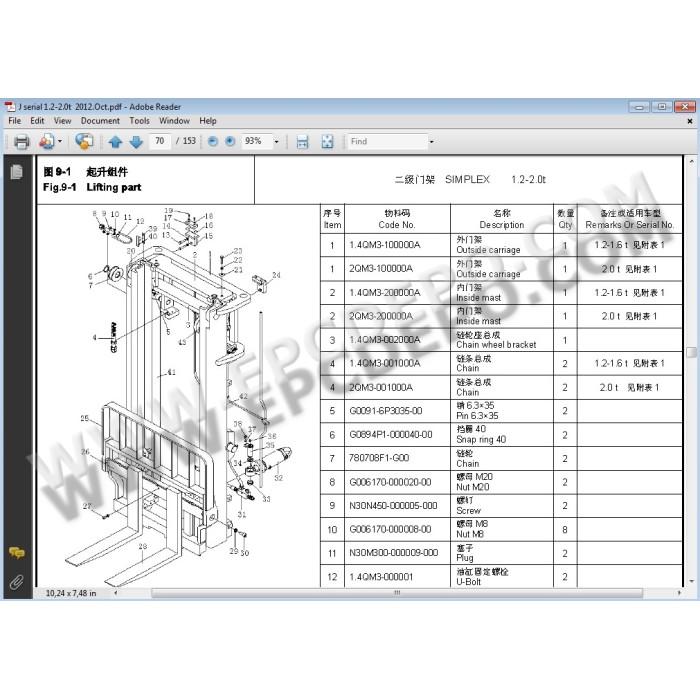Click the convert to PDF online icon

[x=46, y=142]
